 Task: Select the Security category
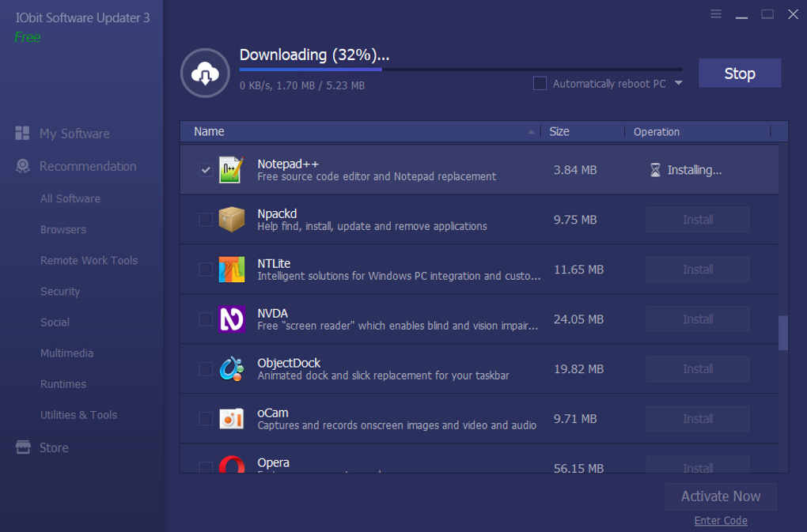pos(60,292)
